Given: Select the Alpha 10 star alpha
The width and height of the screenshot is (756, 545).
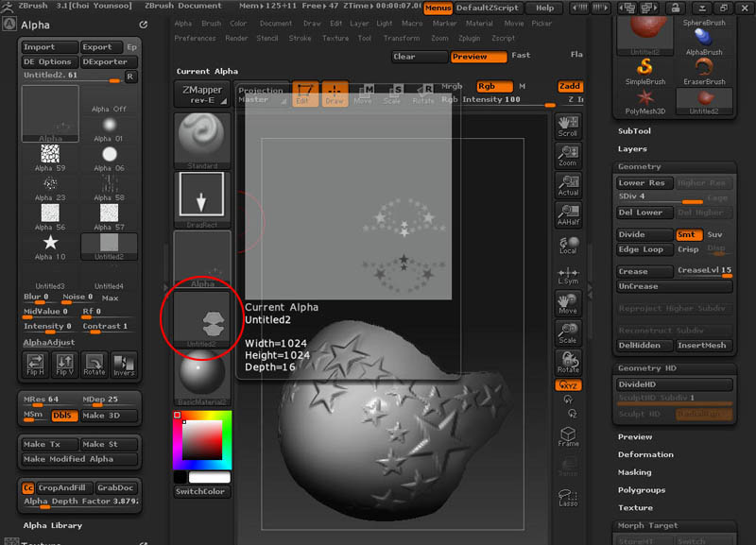Looking at the screenshot, I should pos(50,247).
